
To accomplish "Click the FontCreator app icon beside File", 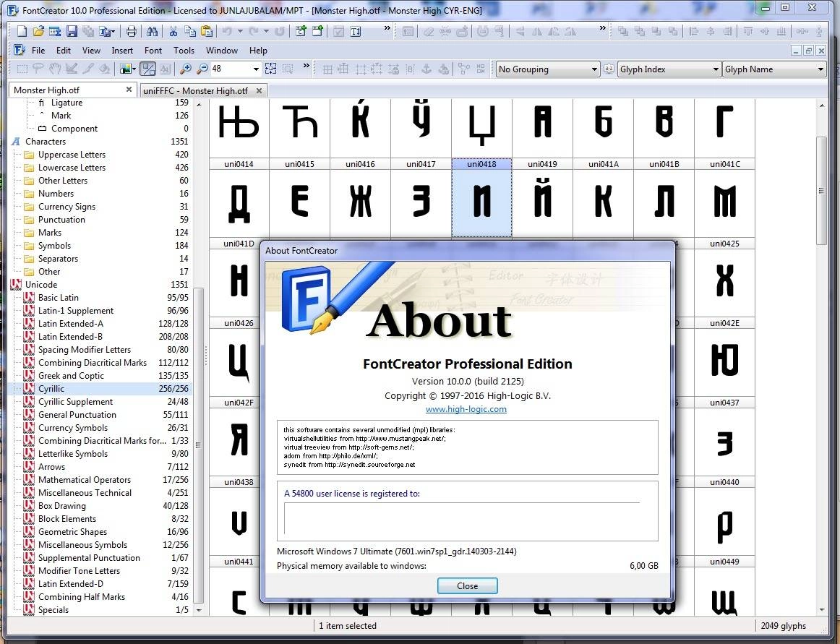I will pos(20,51).
